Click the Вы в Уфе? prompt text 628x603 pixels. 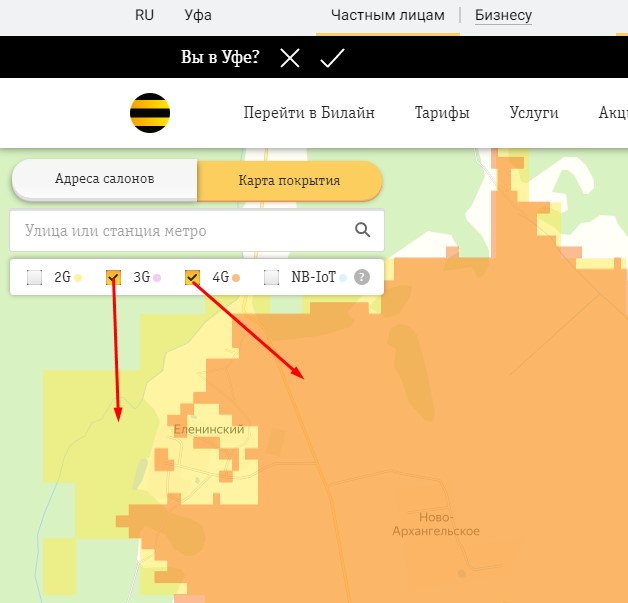[x=220, y=57]
